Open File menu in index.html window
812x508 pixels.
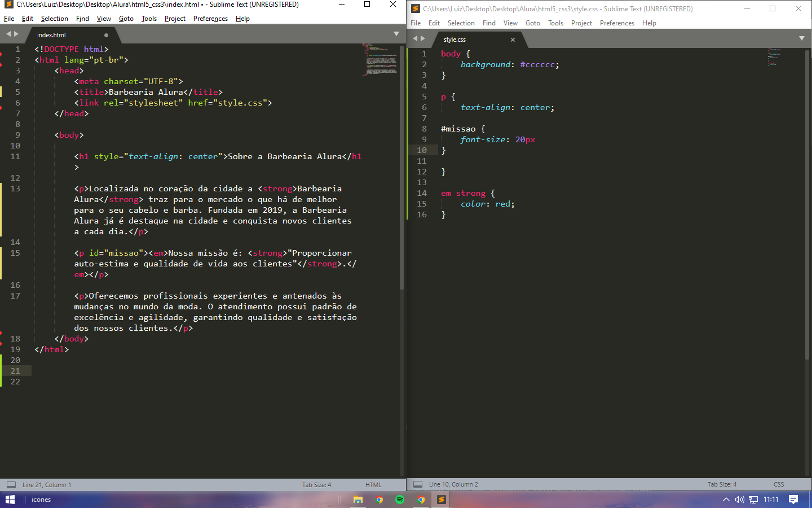9,19
